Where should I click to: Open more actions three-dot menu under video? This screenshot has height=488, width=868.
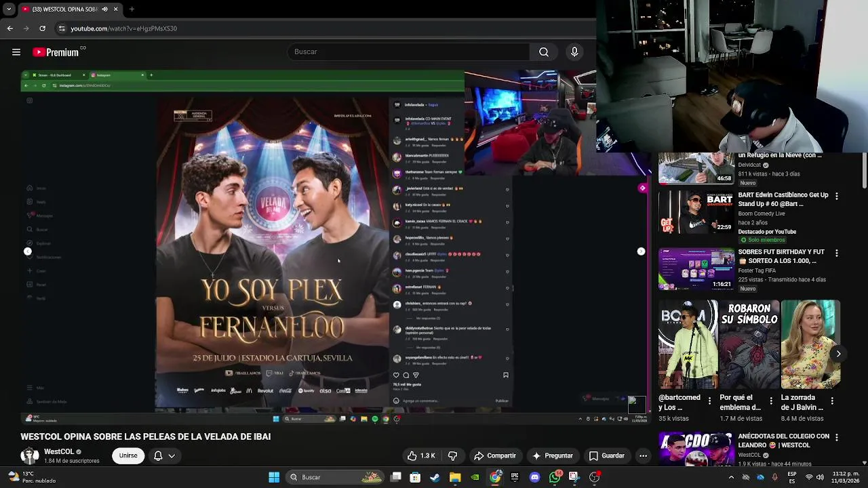coord(643,455)
